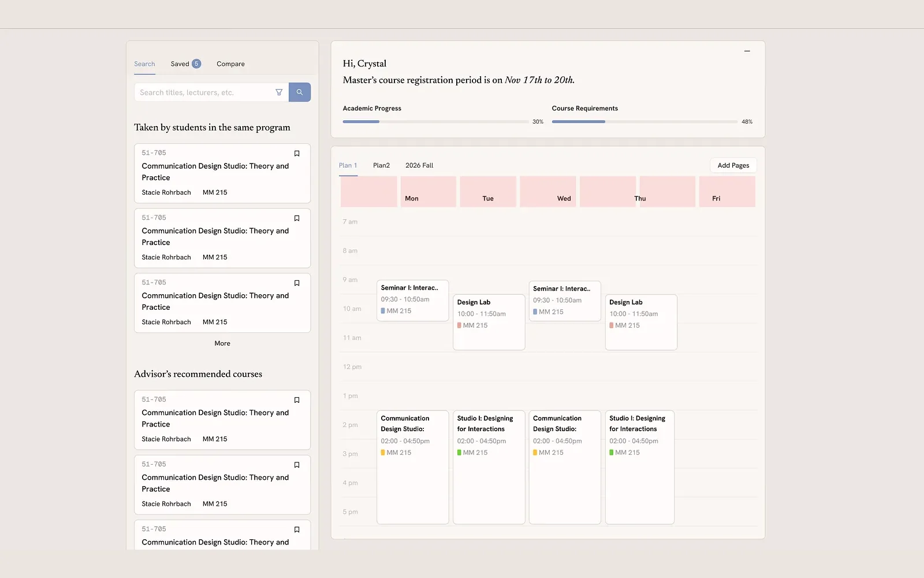Click the blue search magnifier button
This screenshot has height=578, width=924.
click(300, 92)
